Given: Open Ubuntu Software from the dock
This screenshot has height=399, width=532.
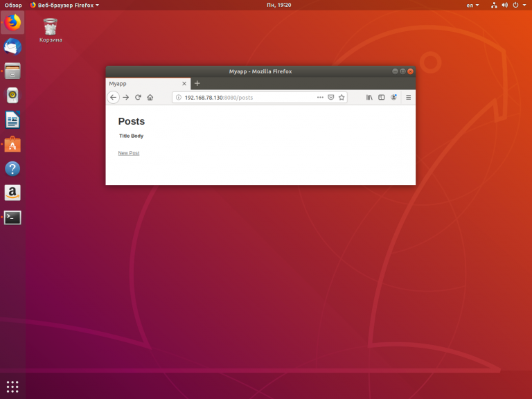Looking at the screenshot, I should tap(12, 144).
